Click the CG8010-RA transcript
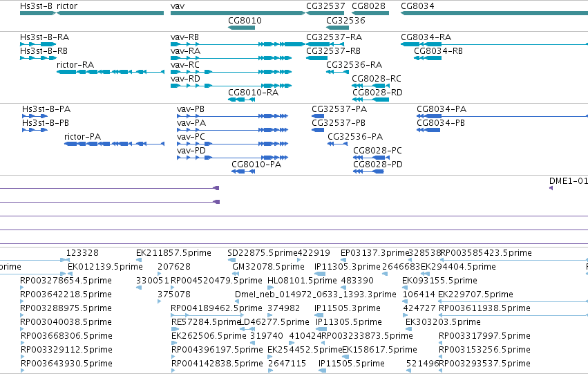Screen dimensions: 588x374 [242, 100]
